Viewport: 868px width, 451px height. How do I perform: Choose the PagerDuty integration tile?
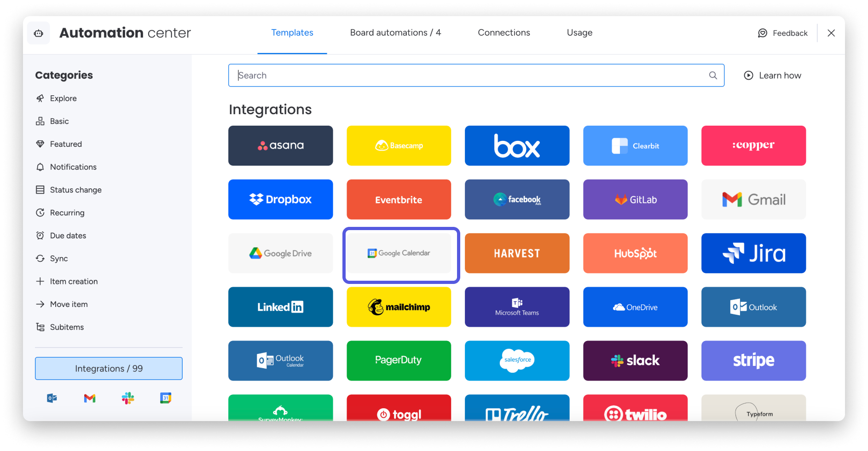[399, 361]
